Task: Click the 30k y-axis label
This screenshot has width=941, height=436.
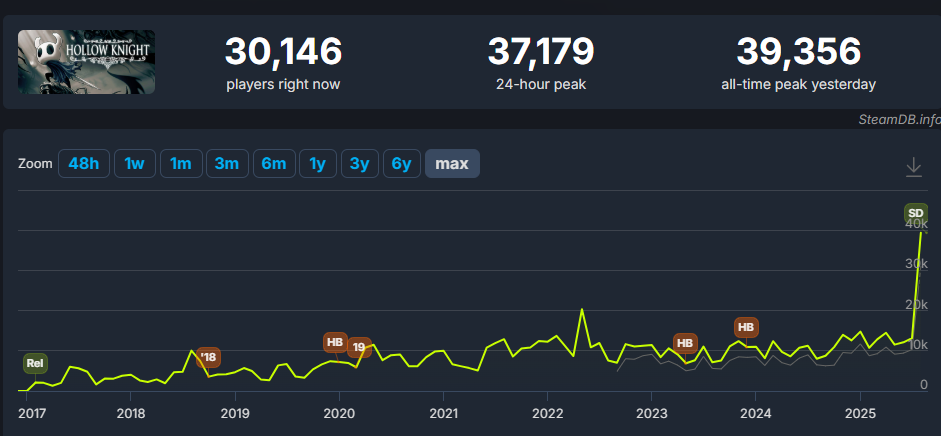Action: point(916,264)
